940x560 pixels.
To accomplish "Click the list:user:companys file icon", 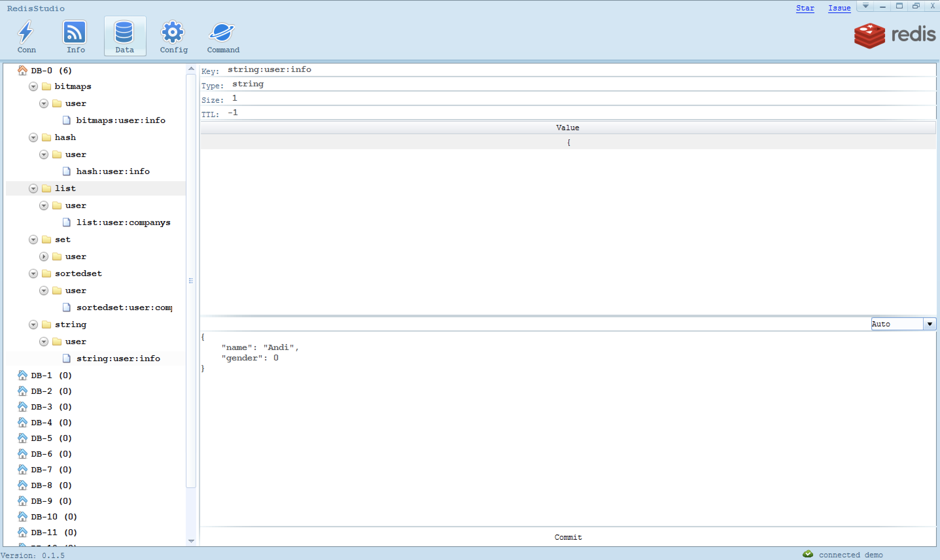I will coord(66,222).
